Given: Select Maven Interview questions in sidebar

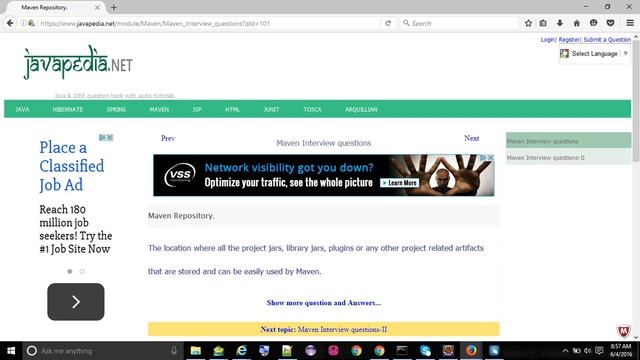Looking at the screenshot, I should click(x=568, y=141).
